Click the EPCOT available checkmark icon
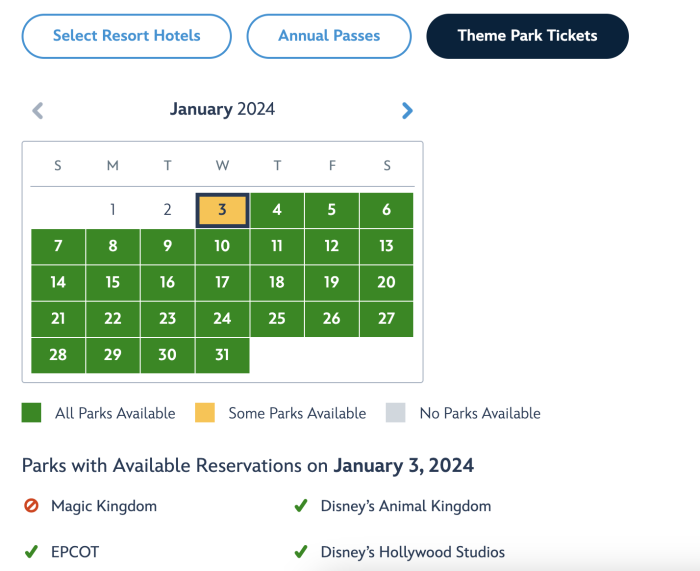This screenshot has height=571, width=700. [x=31, y=552]
